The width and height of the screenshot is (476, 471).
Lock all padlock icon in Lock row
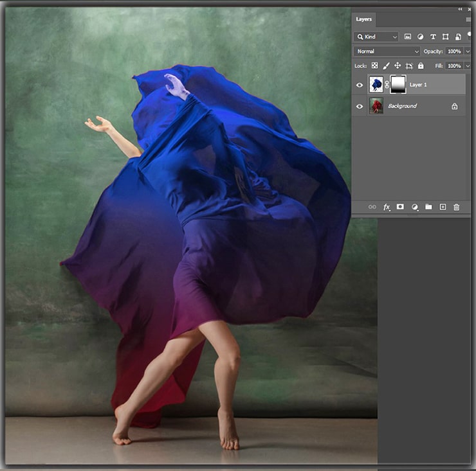click(421, 66)
